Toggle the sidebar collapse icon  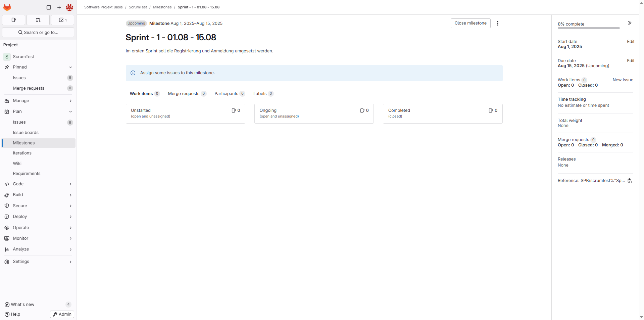[49, 7]
